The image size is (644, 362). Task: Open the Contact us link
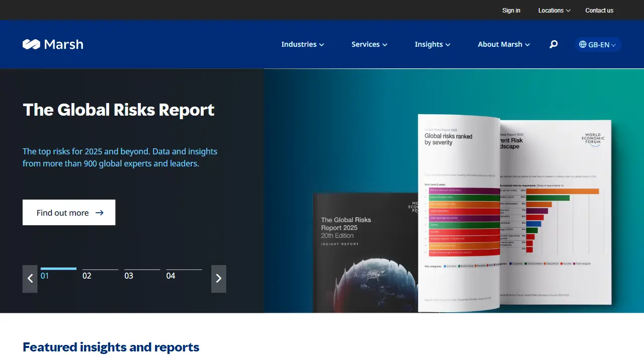coord(599,10)
